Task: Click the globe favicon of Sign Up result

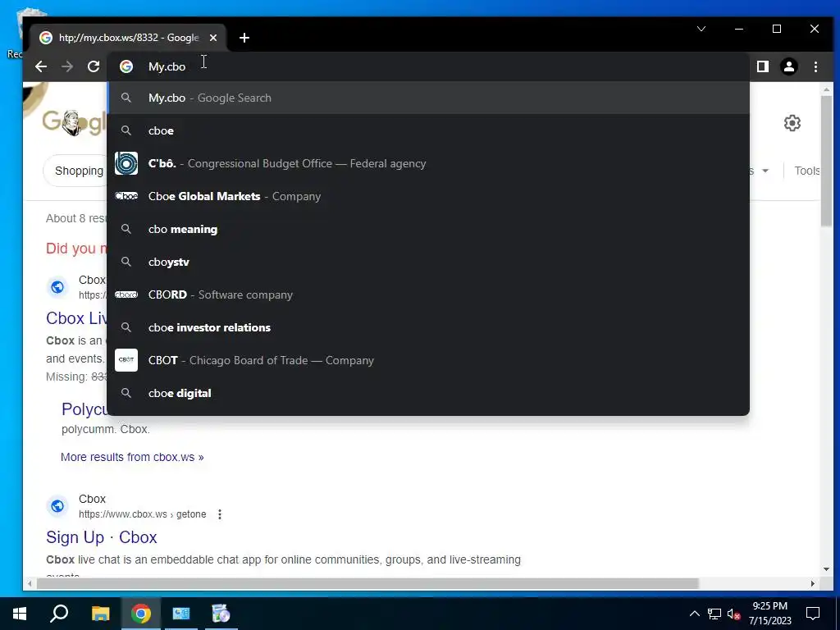Action: pyautogui.click(x=57, y=505)
